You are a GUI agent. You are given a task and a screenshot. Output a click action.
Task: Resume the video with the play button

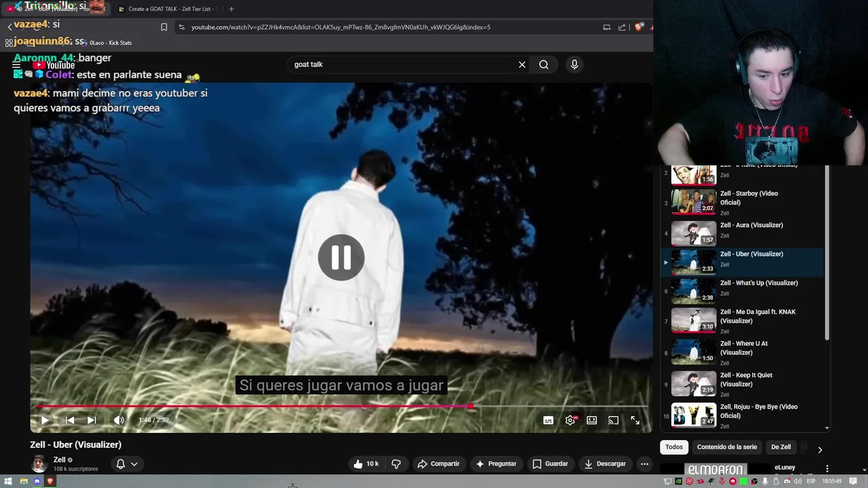[45, 420]
